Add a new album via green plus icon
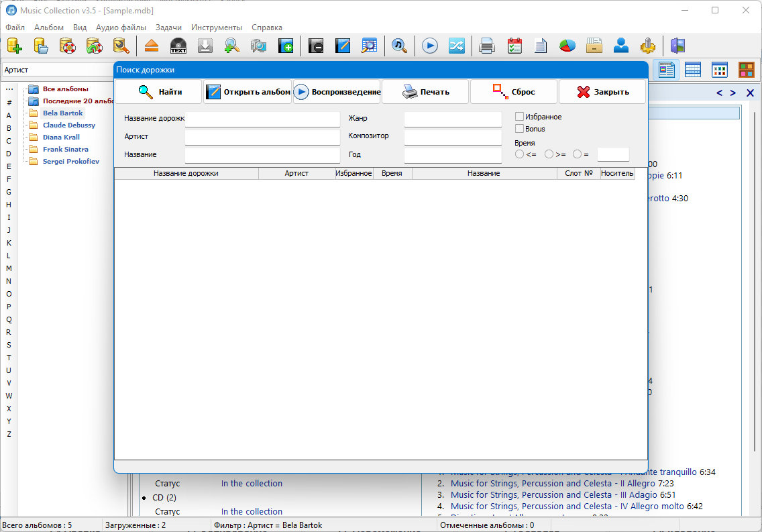The height and width of the screenshot is (532, 762). click(x=285, y=46)
